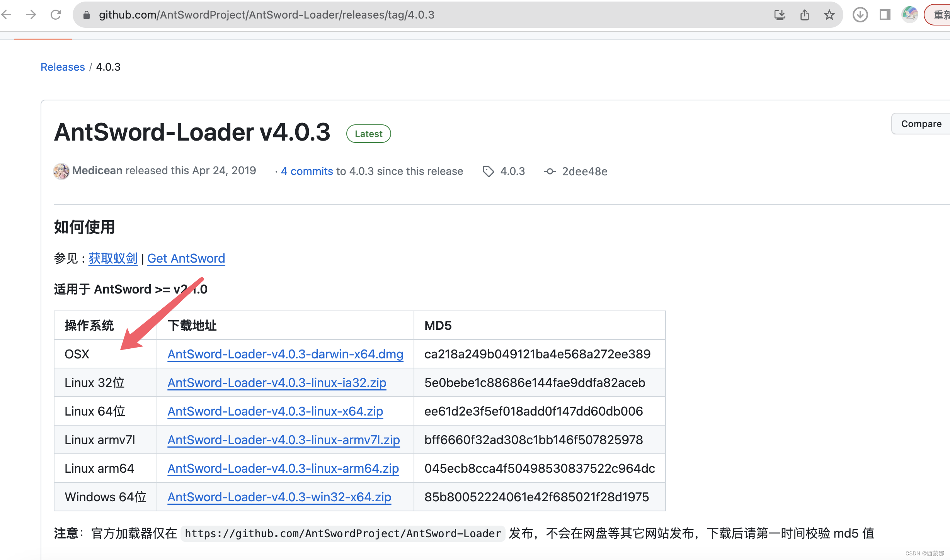Click the share icon in the address bar

point(805,15)
